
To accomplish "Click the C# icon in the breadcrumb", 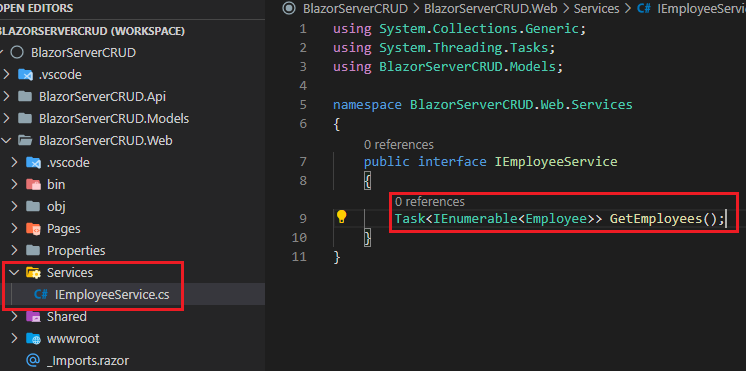I will pos(644,9).
